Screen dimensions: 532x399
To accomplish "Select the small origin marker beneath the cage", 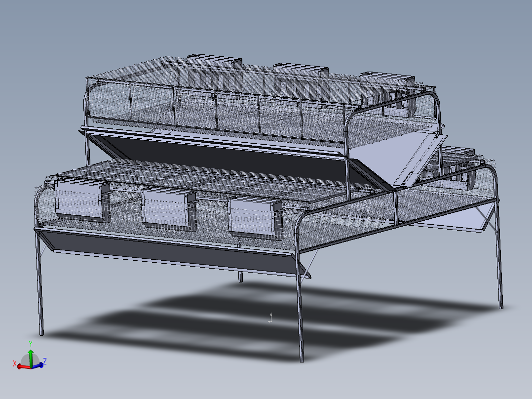I will tap(270, 318).
